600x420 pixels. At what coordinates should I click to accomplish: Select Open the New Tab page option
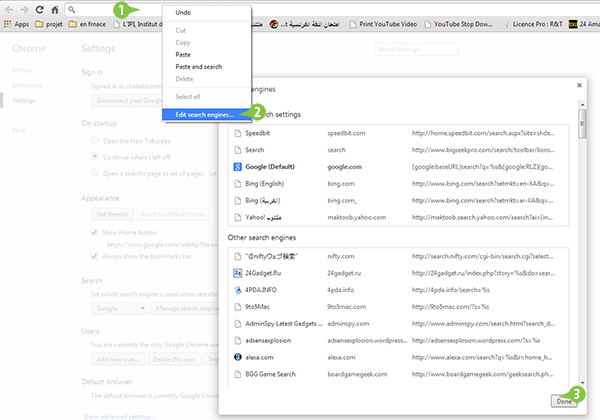pos(95,140)
